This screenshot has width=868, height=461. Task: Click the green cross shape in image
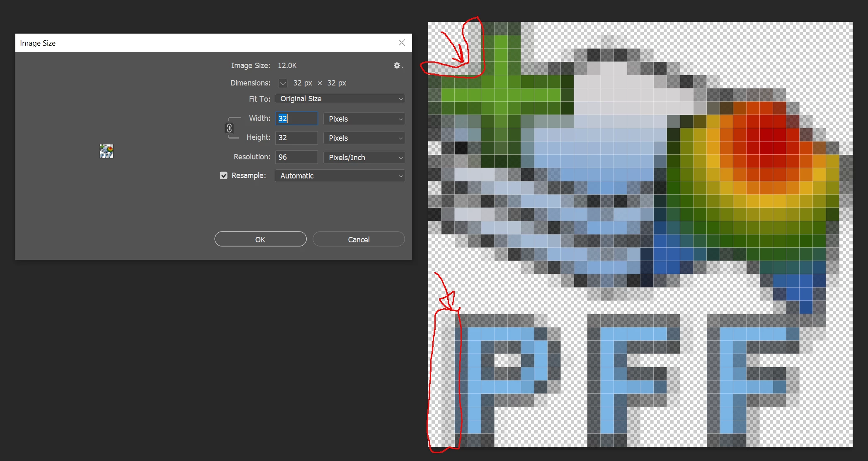501,95
